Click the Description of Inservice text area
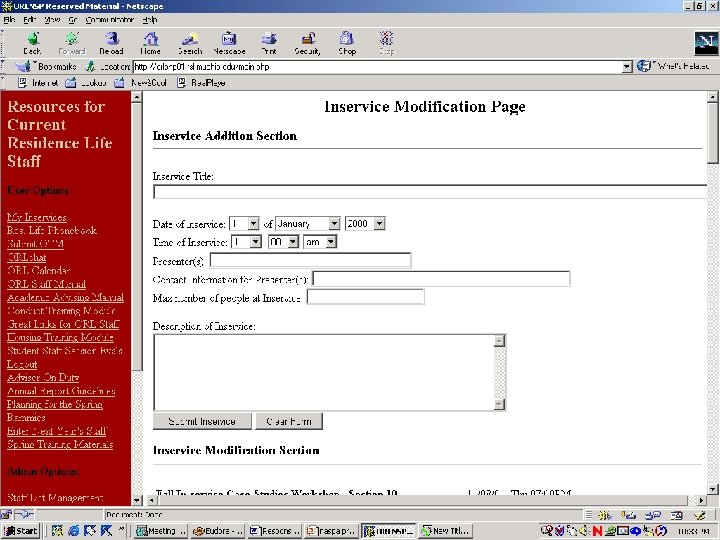The width and height of the screenshot is (720, 540). tap(324, 372)
